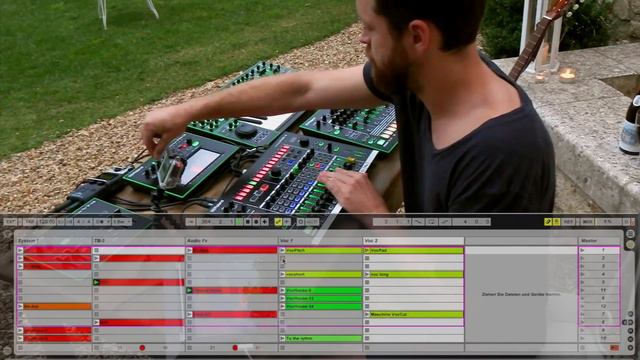This screenshot has height=360, width=640.
Task: Select the Voc 1 track header
Action: tap(320, 241)
